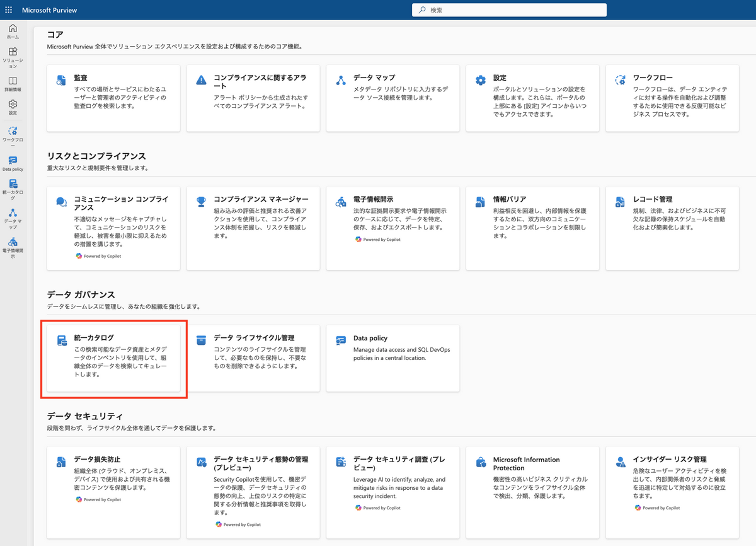Open the データ セキュリティ態勢の管理 (プレビュー) title

(261, 463)
